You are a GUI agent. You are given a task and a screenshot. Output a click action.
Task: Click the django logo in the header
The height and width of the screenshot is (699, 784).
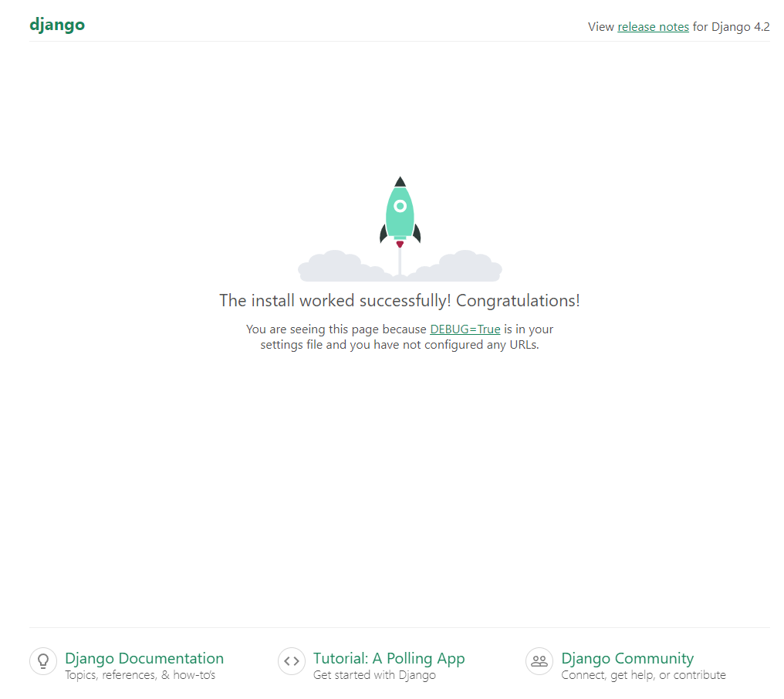[x=57, y=25]
